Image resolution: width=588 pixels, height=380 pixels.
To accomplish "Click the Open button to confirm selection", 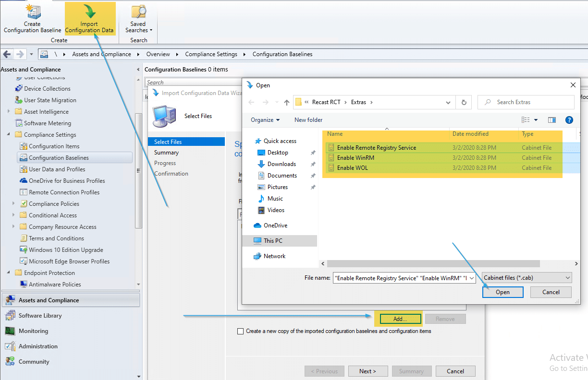I will point(502,292).
